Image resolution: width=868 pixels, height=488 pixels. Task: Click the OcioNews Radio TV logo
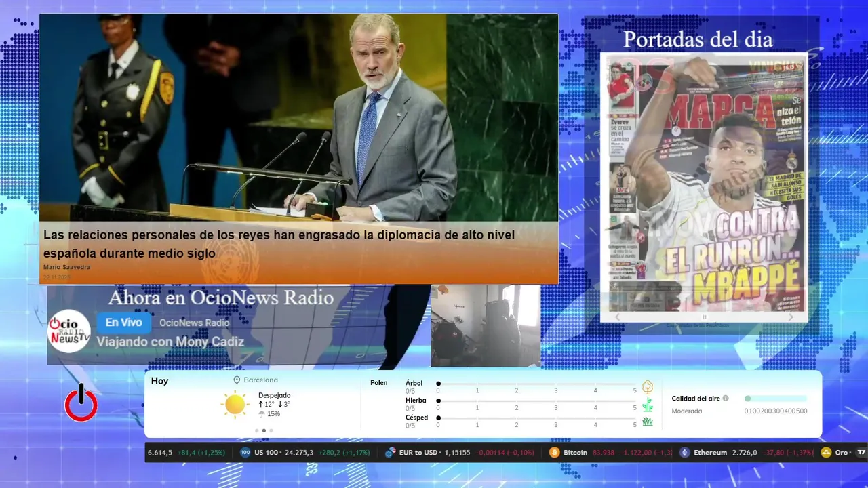(x=68, y=331)
